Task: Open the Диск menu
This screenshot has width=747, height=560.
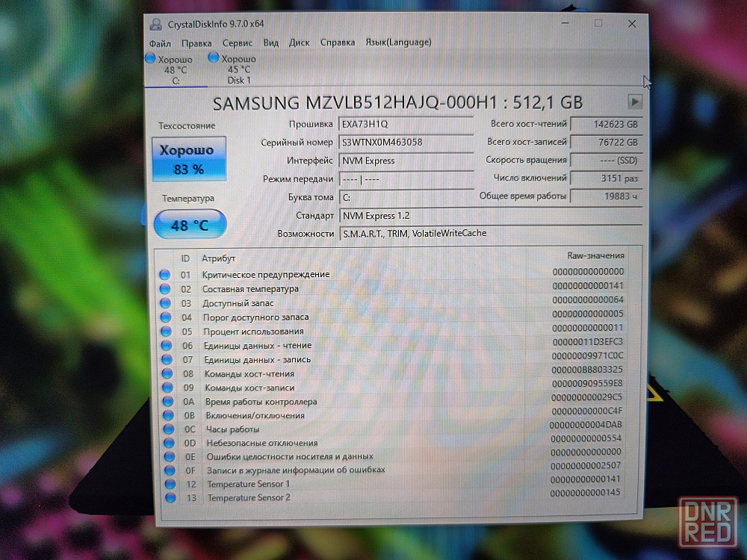Action: (300, 43)
